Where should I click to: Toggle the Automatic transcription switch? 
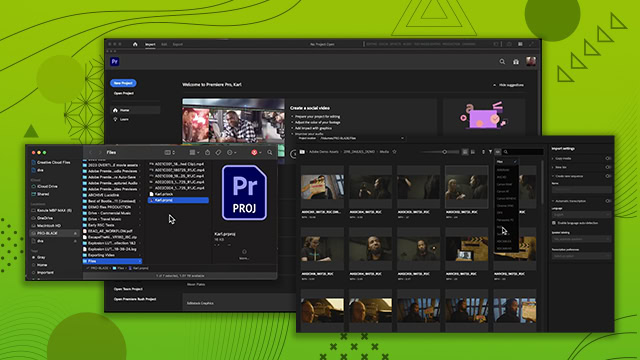tap(608, 201)
